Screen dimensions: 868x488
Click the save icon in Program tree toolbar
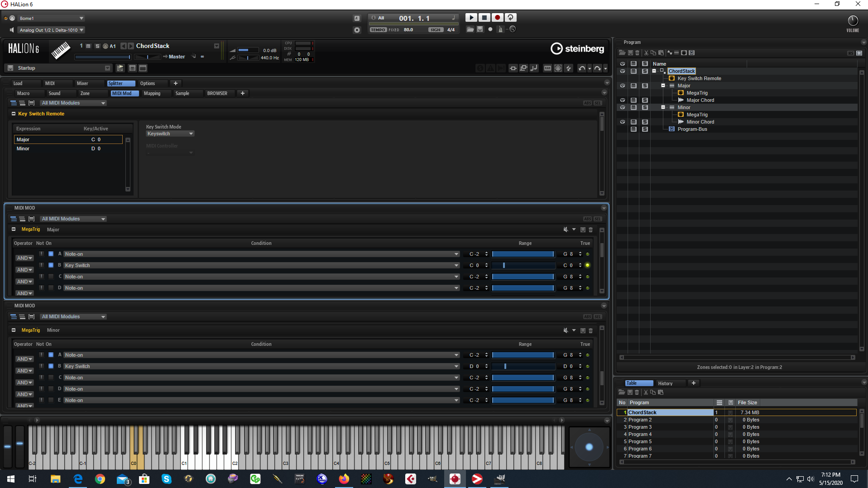[x=630, y=53]
